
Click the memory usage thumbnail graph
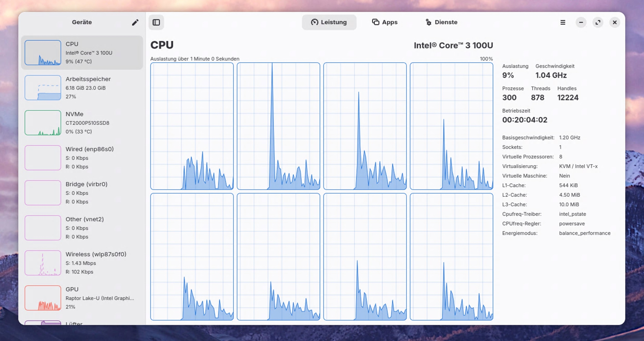tap(43, 88)
